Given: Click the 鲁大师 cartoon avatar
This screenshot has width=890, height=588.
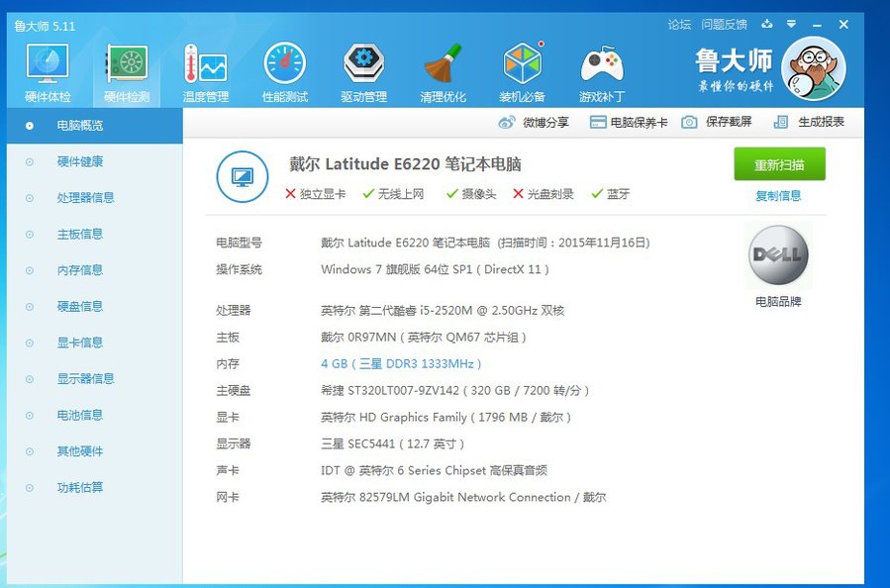Looking at the screenshot, I should [813, 68].
